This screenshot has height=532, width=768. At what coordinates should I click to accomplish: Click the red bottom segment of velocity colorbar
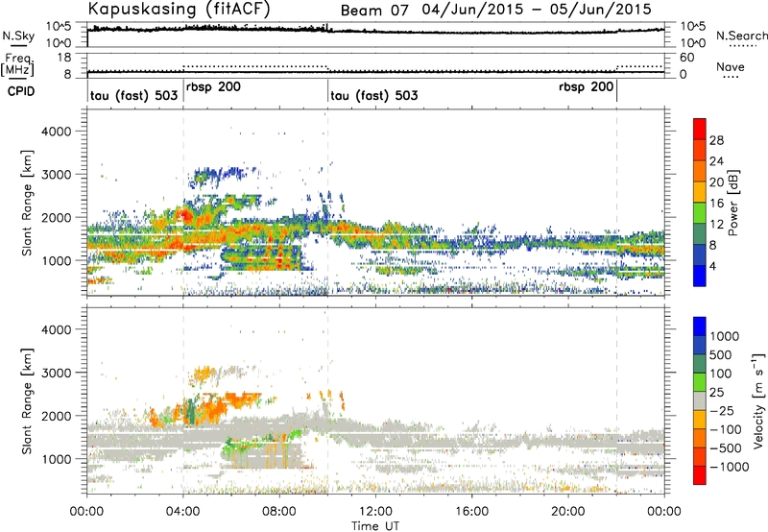coord(700,475)
